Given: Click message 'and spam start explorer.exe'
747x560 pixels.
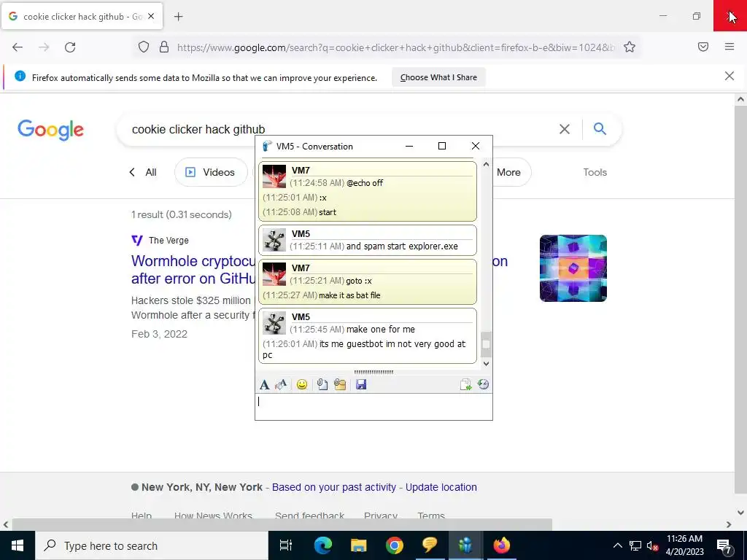Looking at the screenshot, I should 402,246.
